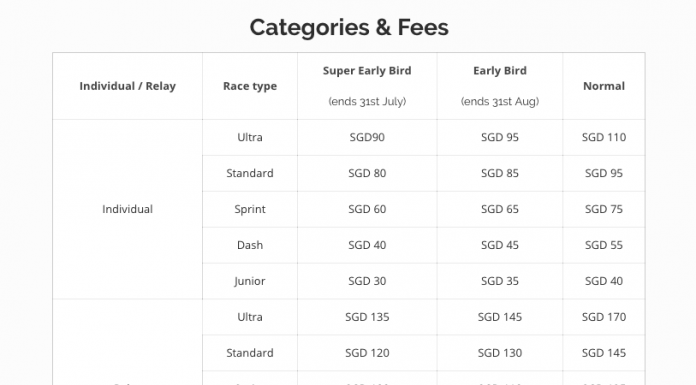The image size is (696, 385).
Task: Click the Junior race type cell
Action: tap(250, 281)
